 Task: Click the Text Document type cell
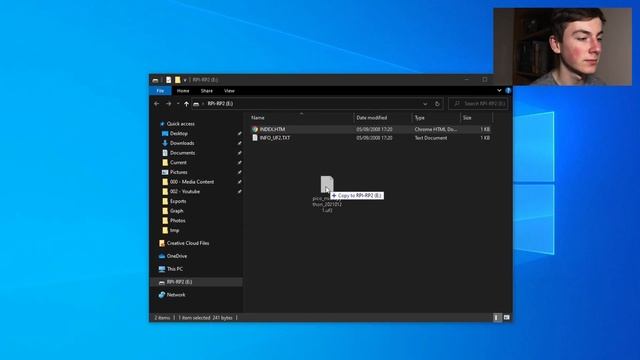point(431,138)
